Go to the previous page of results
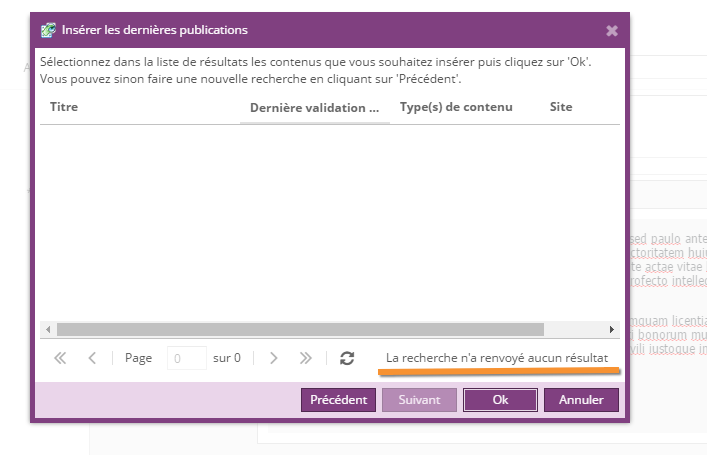 (x=92, y=358)
